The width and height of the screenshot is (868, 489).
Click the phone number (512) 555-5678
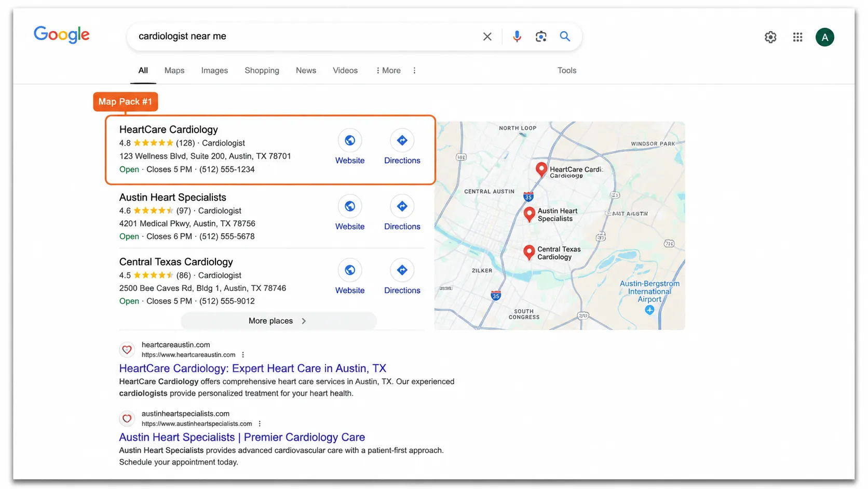tap(227, 236)
